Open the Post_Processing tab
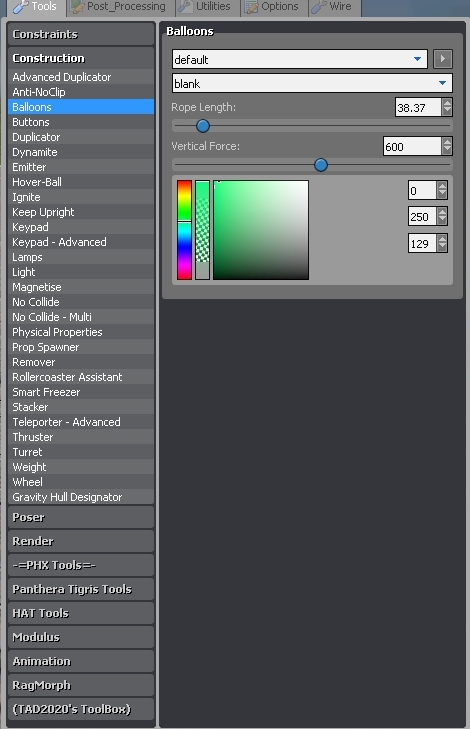 (120, 7)
